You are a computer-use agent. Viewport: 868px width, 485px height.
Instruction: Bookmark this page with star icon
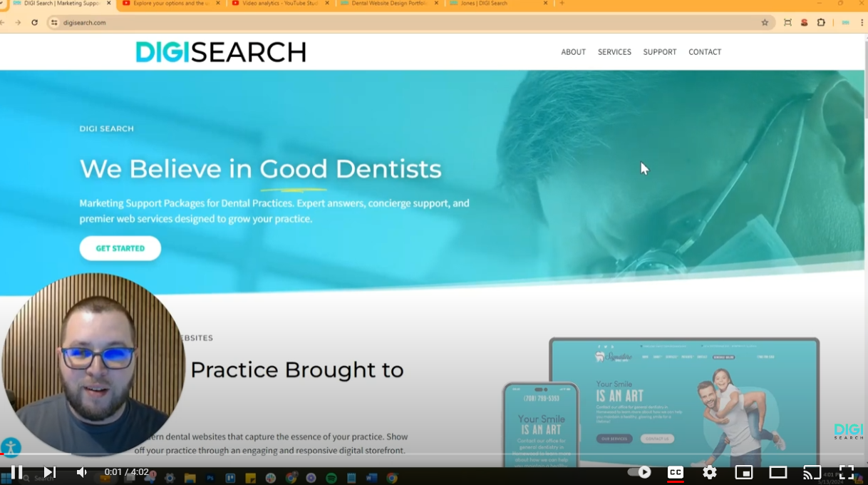pos(765,23)
